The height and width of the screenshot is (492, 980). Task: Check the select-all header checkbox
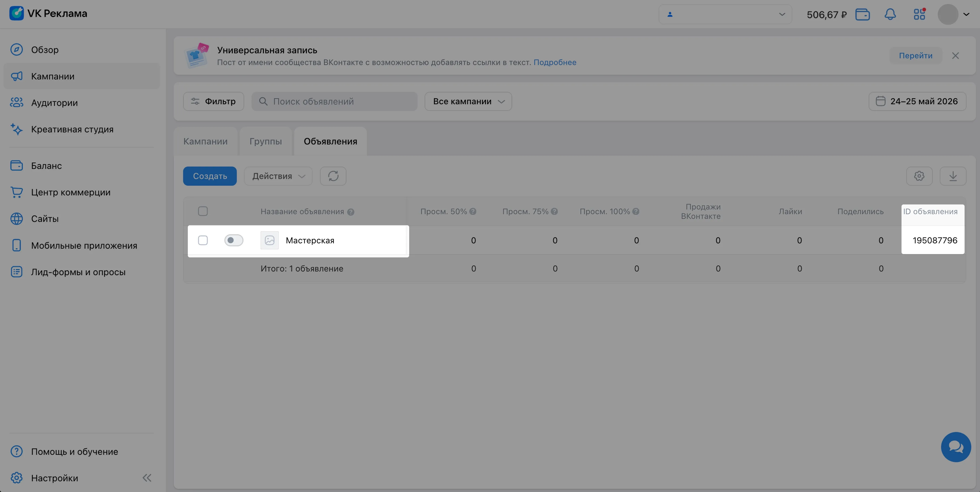click(x=203, y=211)
